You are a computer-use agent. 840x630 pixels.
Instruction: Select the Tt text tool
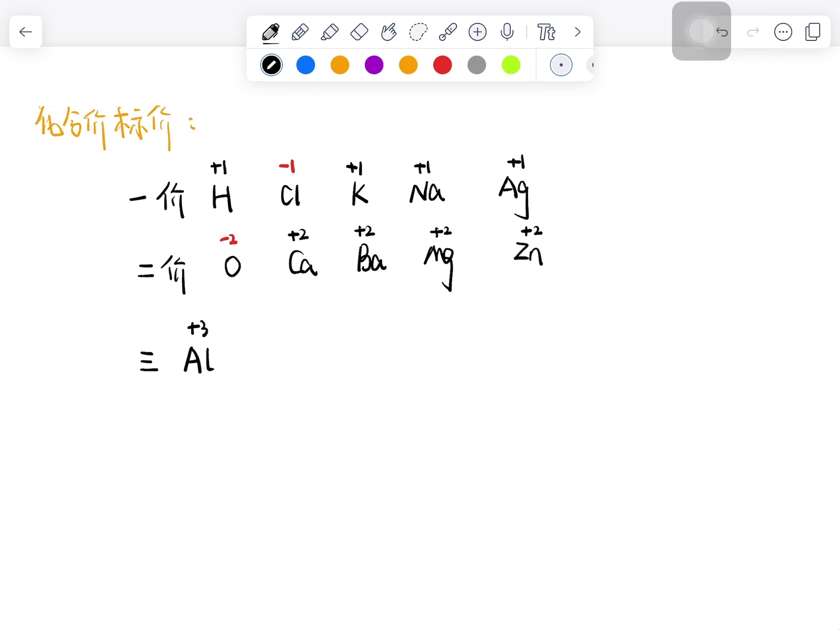546,32
